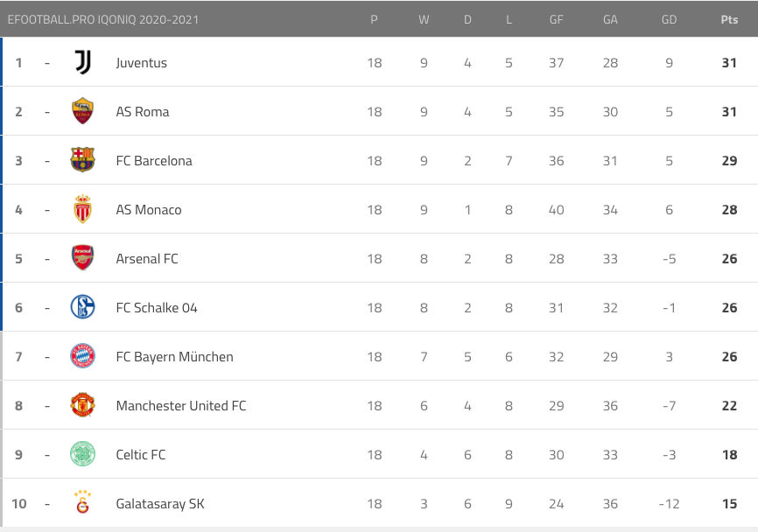Open the Juventus team name link

141,63
